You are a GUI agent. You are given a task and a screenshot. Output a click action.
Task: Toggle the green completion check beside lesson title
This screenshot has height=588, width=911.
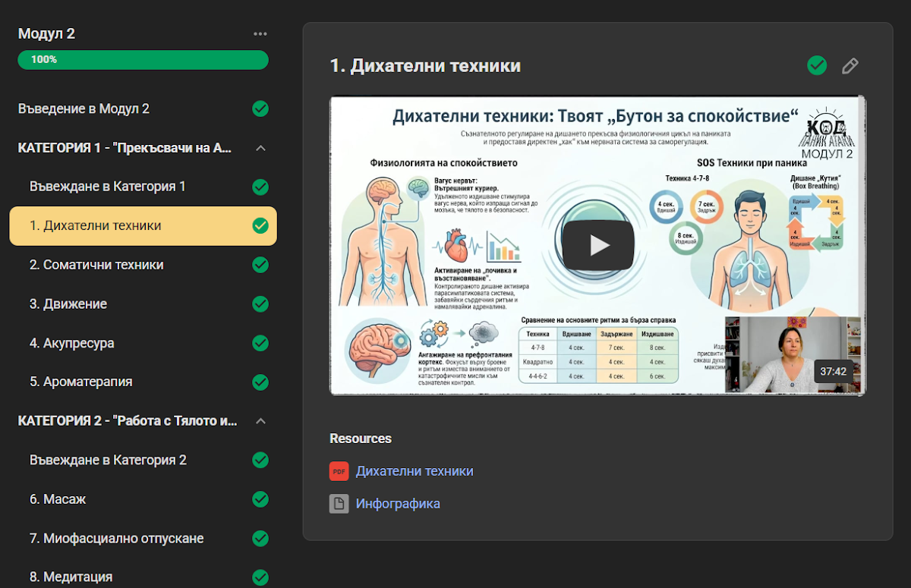(817, 66)
